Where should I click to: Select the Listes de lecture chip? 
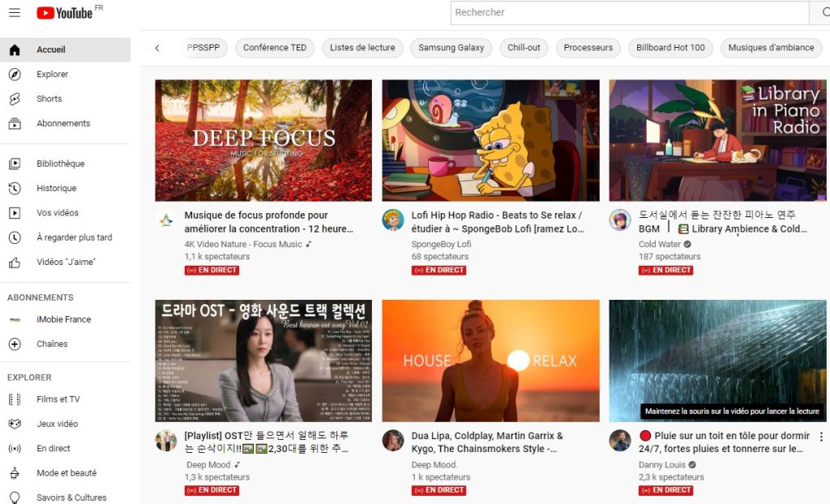point(362,48)
